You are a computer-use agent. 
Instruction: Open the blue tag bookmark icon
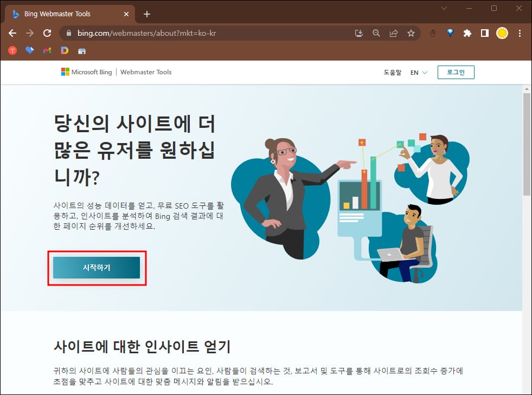click(x=30, y=50)
